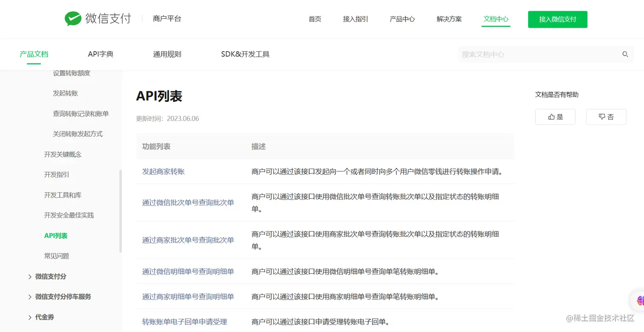Viewport: 644px width, 332px height.
Task: Open 开发安全最佳实践 in the sidebar
Action: (69, 215)
